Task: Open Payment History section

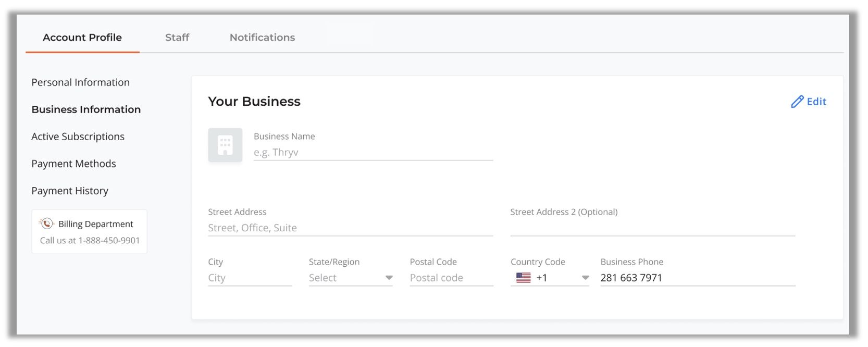Action: click(x=70, y=191)
